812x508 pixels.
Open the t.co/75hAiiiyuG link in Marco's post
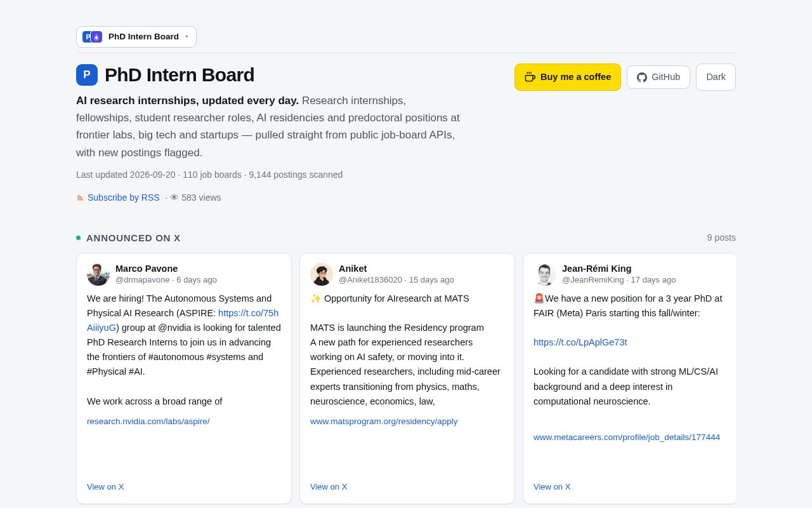pyautogui.click(x=248, y=313)
